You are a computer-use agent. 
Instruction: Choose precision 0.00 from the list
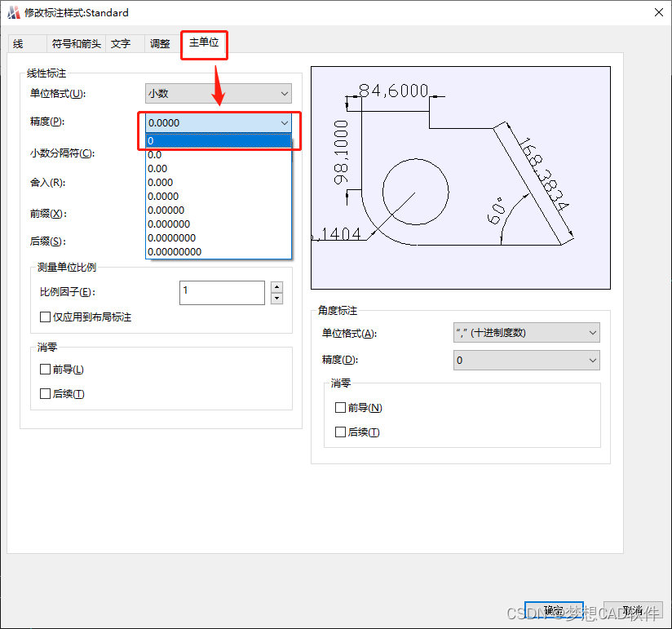pos(218,169)
